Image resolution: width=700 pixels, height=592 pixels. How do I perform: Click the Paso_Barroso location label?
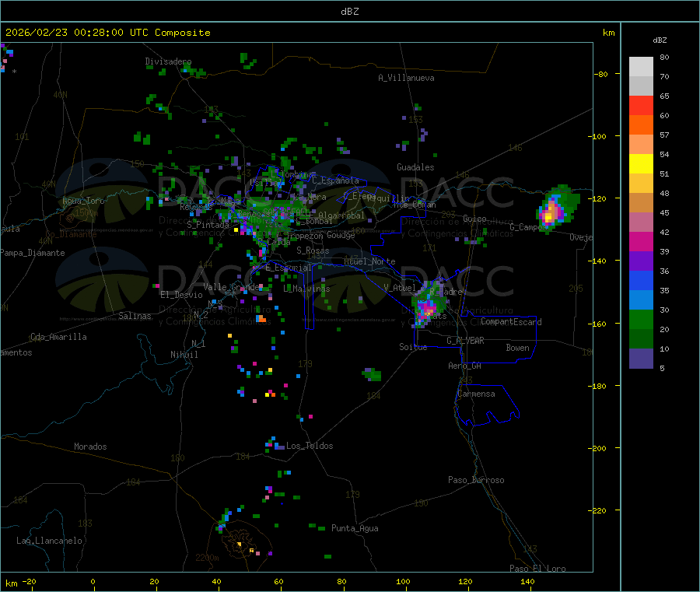tap(476, 480)
